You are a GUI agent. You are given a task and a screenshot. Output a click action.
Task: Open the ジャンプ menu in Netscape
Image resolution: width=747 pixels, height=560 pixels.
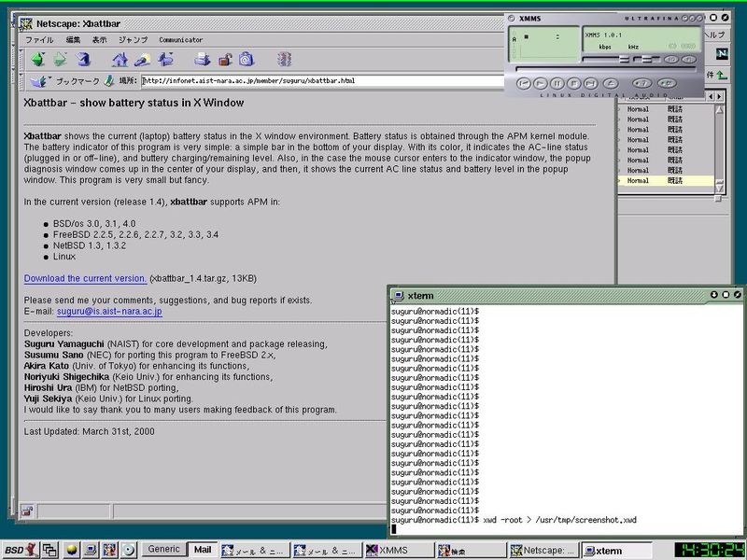(x=133, y=40)
